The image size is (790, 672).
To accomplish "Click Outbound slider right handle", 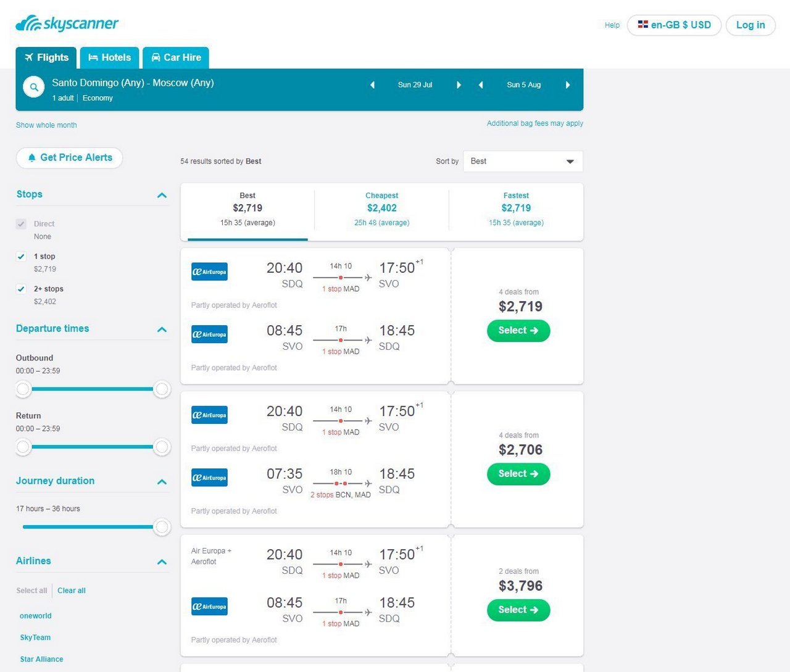I will [x=162, y=389].
